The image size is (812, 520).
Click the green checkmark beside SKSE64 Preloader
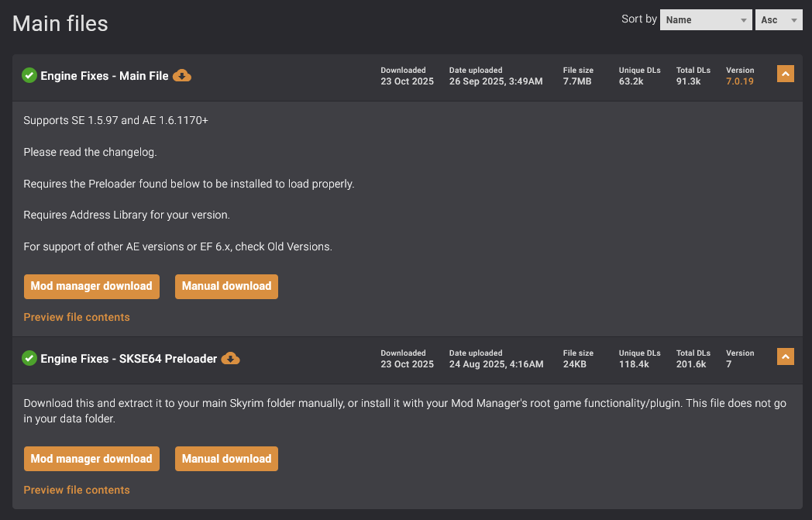(x=29, y=358)
